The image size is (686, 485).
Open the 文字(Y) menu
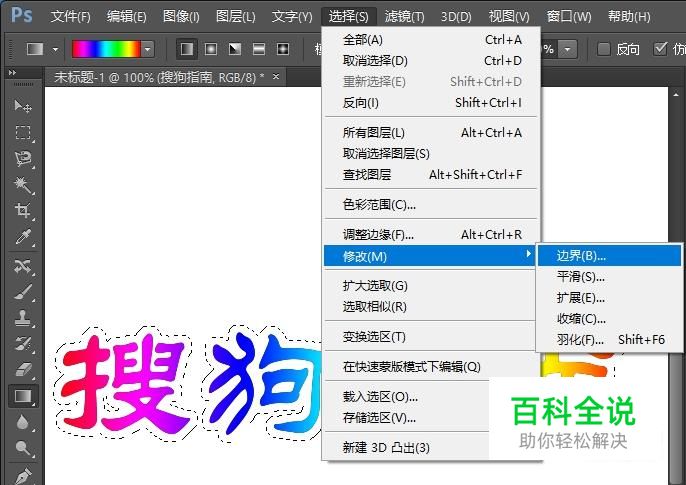point(292,17)
